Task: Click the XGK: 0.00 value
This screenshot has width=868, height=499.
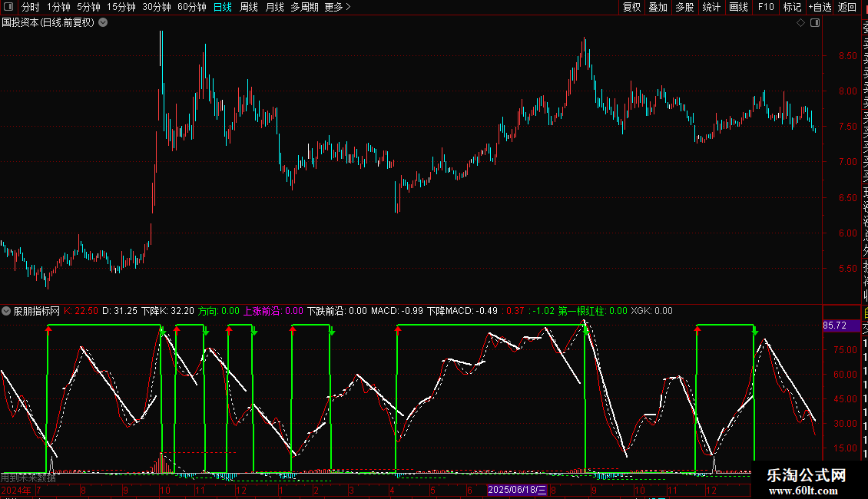Action: (x=652, y=311)
